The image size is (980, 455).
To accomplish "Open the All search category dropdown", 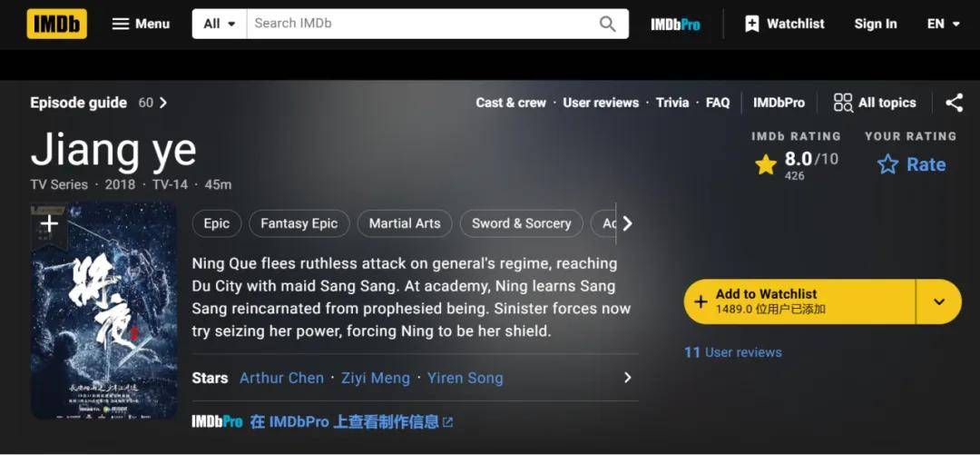I will click(x=220, y=24).
